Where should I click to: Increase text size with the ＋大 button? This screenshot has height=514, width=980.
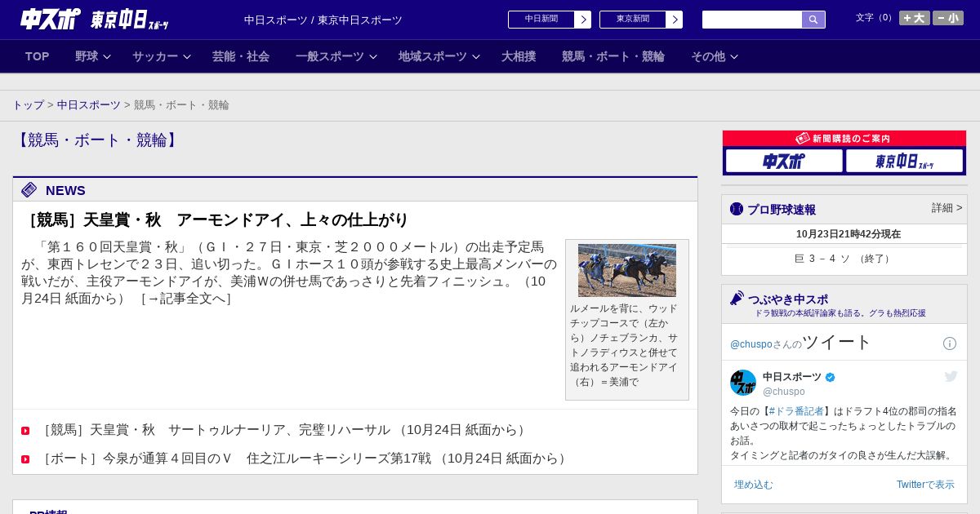point(914,18)
